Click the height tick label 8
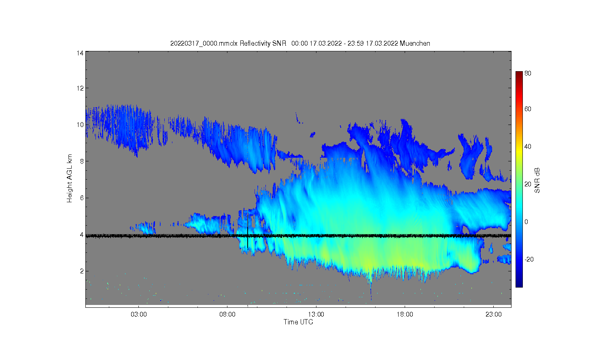The height and width of the screenshot is (364, 607). tap(82, 161)
